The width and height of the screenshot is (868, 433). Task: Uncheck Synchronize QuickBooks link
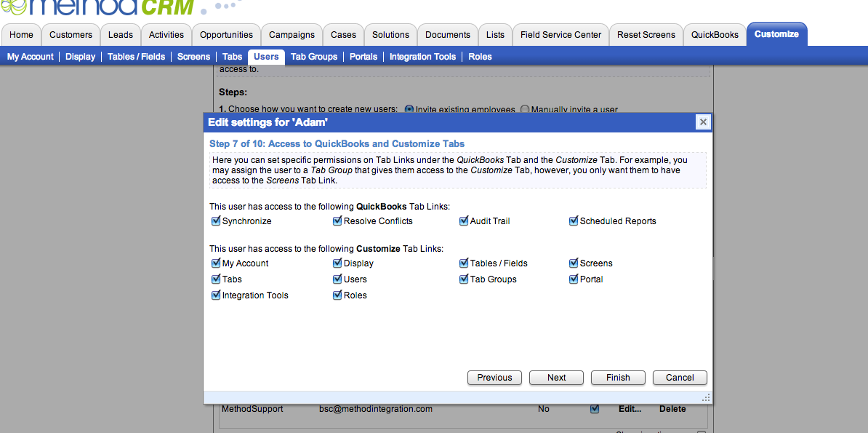coord(216,221)
